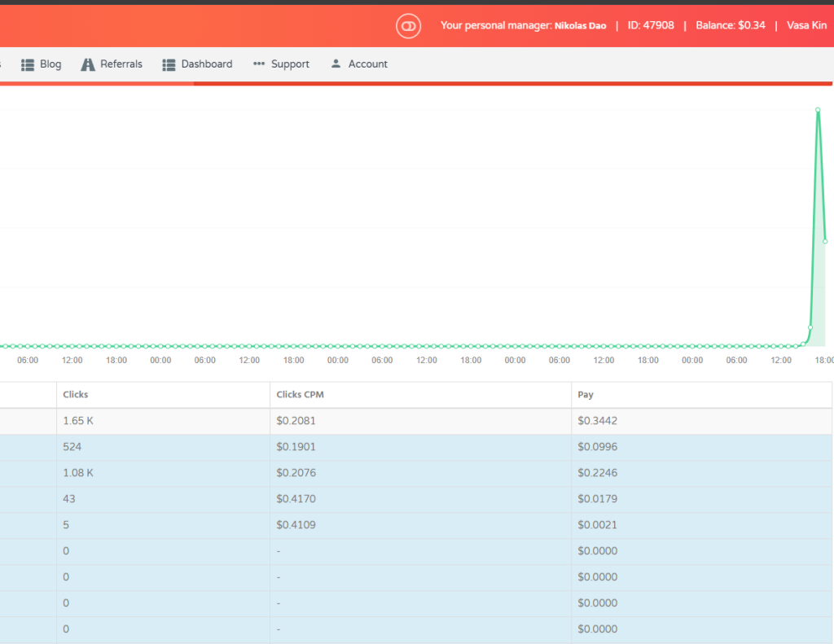The width and height of the screenshot is (834, 644).
Task: Select the $0.3442 pay cell
Action: click(x=701, y=421)
